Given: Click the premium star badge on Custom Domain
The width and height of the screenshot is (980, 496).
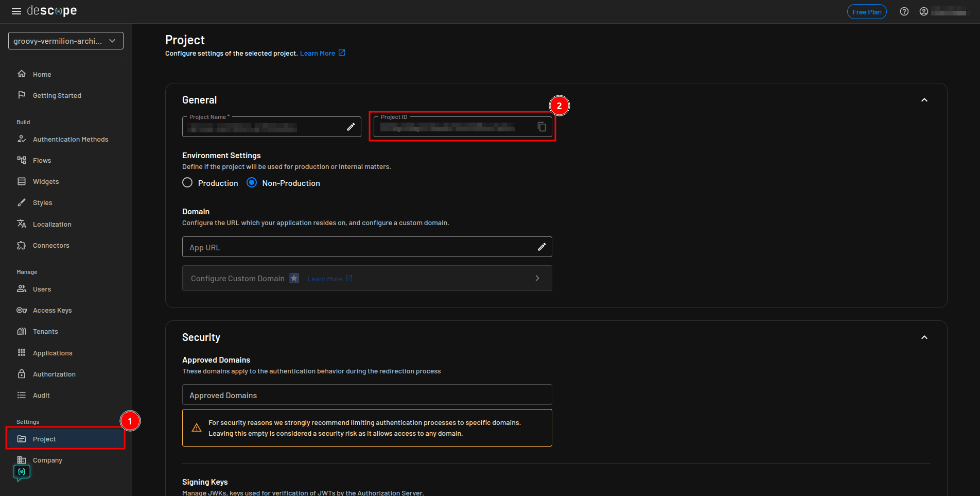Looking at the screenshot, I should [x=294, y=279].
